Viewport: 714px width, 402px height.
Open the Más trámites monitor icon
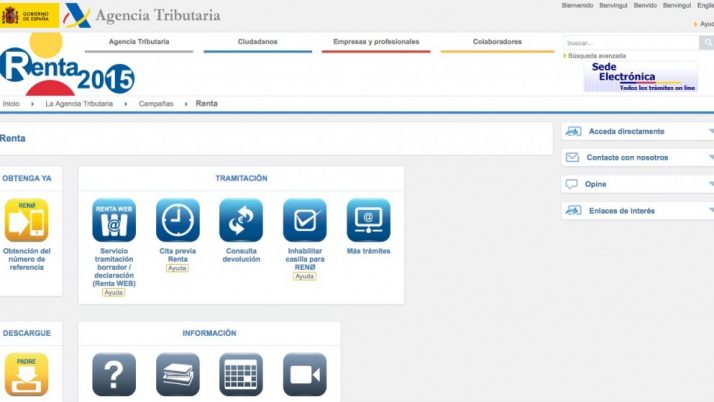click(x=368, y=220)
